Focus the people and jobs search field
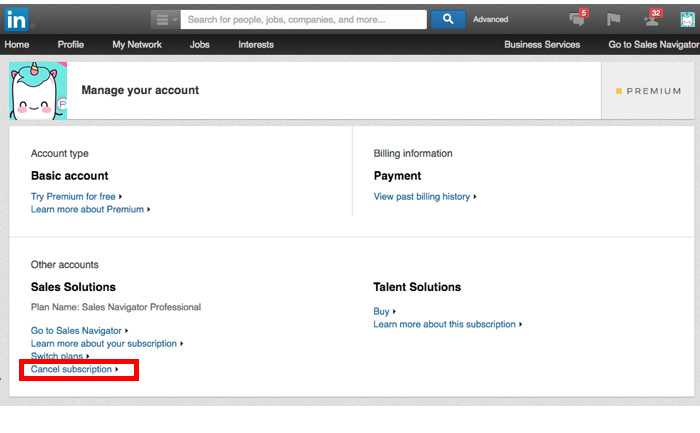The height and width of the screenshot is (433, 700). tap(304, 20)
